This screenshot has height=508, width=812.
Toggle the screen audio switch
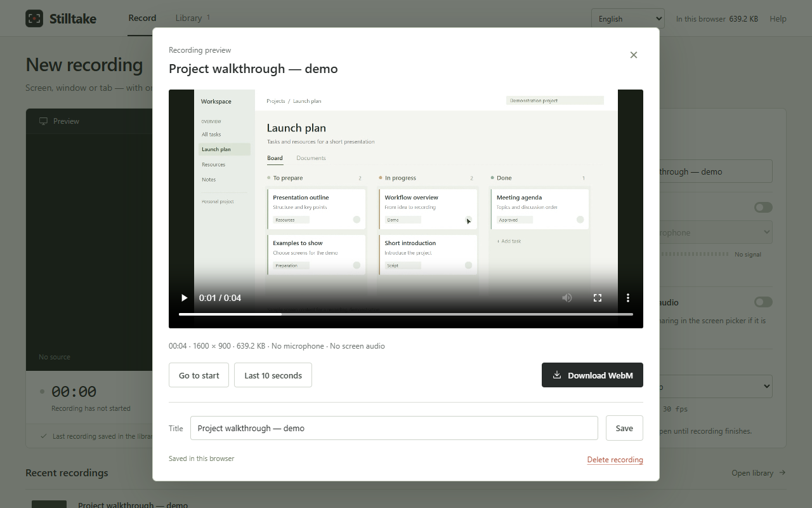[x=763, y=302]
